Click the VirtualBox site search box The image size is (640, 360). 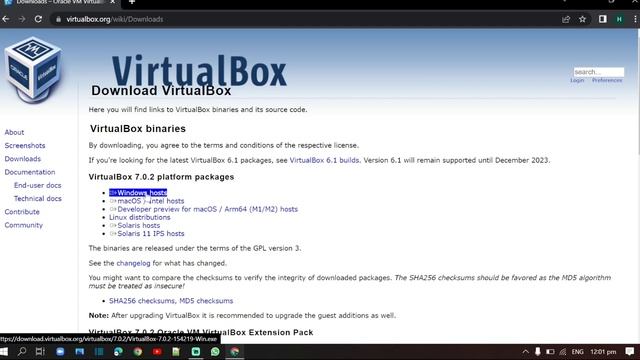point(598,72)
